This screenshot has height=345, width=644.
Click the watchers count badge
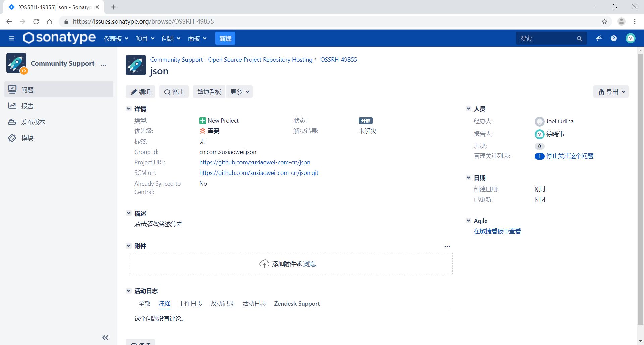[539, 156]
